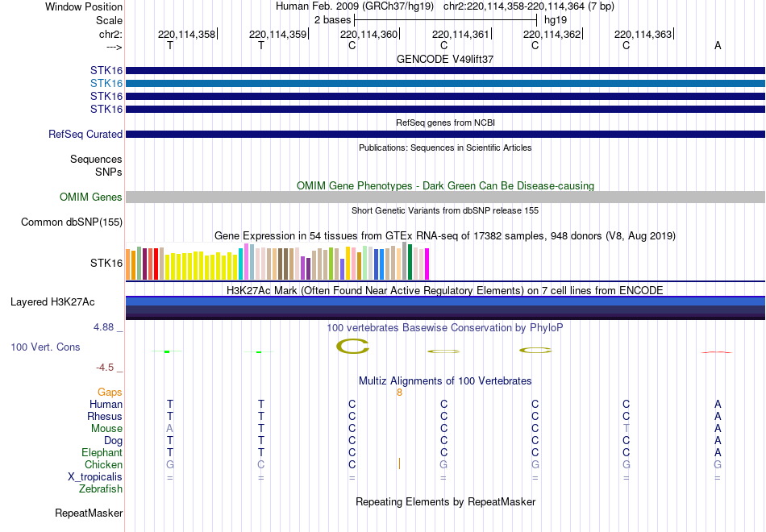Click the 'chr2:' ruler label
Screen dimensions: 766x532
point(110,34)
